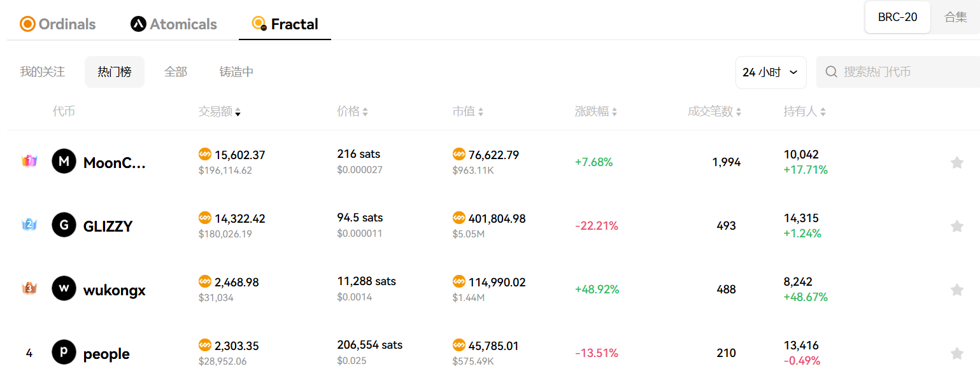Sort the list by 交易额 column
980x392 pixels.
click(x=219, y=112)
